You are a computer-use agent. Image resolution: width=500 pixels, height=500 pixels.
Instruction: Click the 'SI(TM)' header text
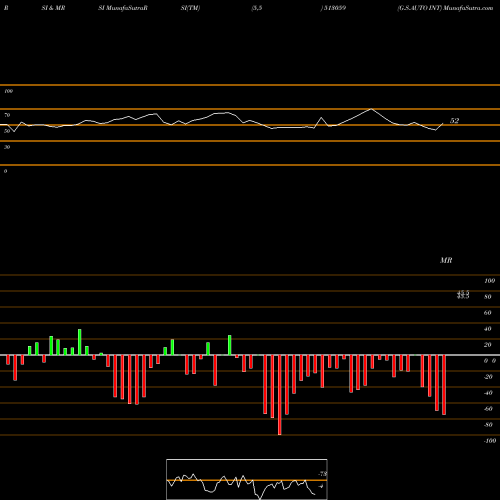click(190, 8)
